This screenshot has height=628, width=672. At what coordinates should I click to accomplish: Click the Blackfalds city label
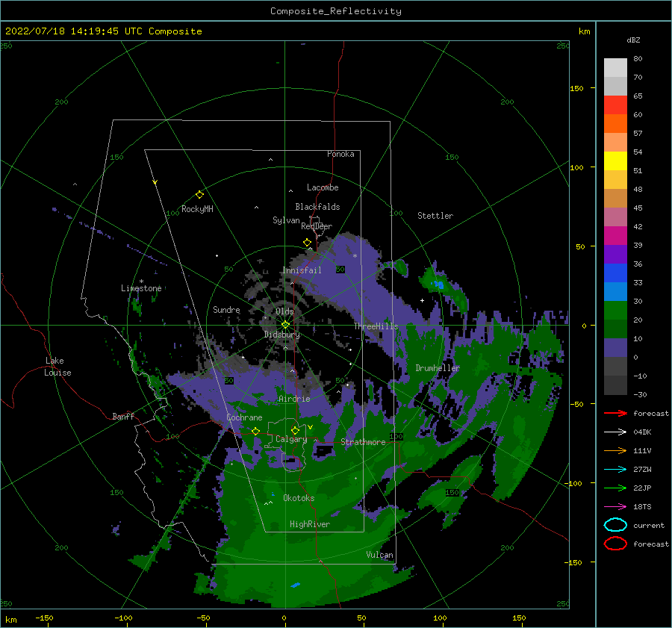[317, 207]
